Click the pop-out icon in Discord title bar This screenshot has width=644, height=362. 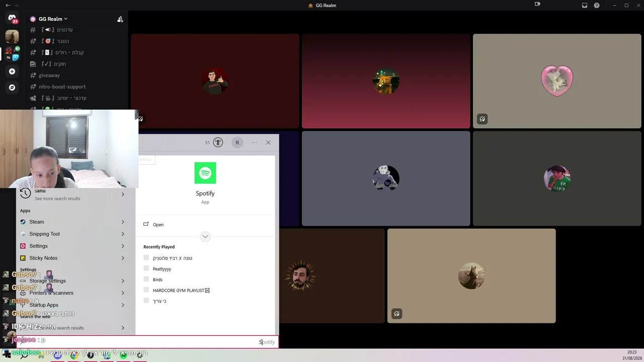(x=537, y=5)
